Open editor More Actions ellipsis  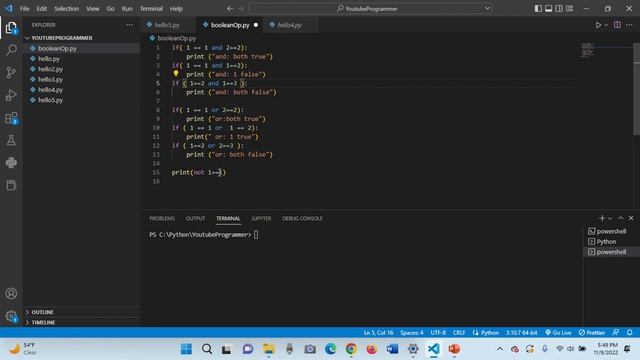[629, 25]
